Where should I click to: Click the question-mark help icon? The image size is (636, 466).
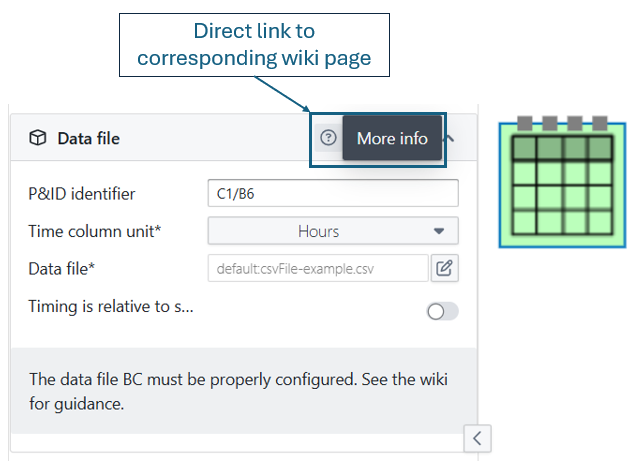click(328, 138)
